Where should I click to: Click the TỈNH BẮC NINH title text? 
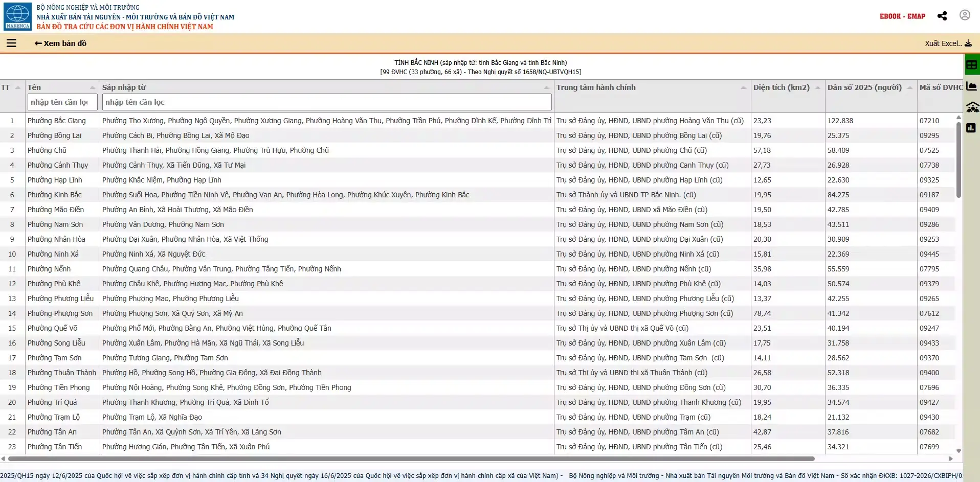tap(480, 63)
